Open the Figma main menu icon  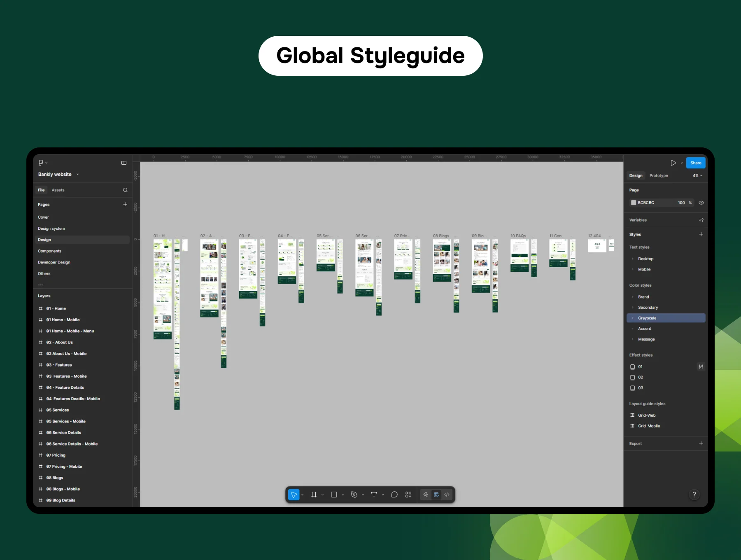click(x=41, y=163)
